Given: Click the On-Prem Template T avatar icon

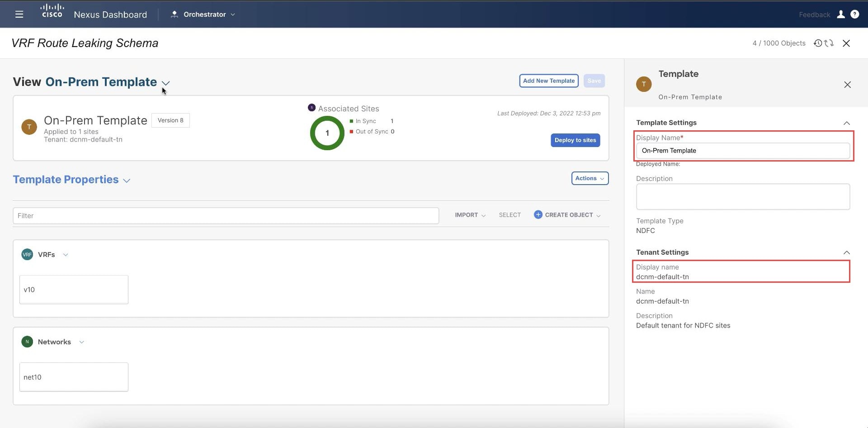Looking at the screenshot, I should (29, 127).
